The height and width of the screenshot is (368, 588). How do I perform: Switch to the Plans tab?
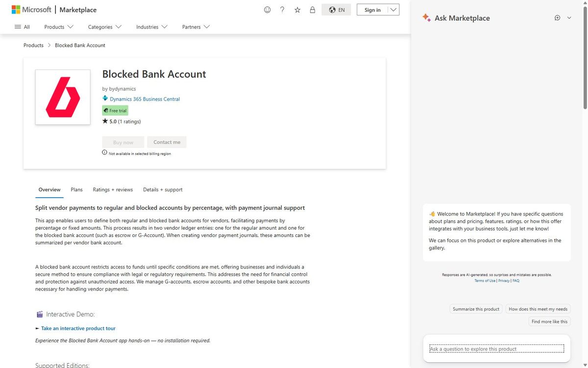click(76, 189)
